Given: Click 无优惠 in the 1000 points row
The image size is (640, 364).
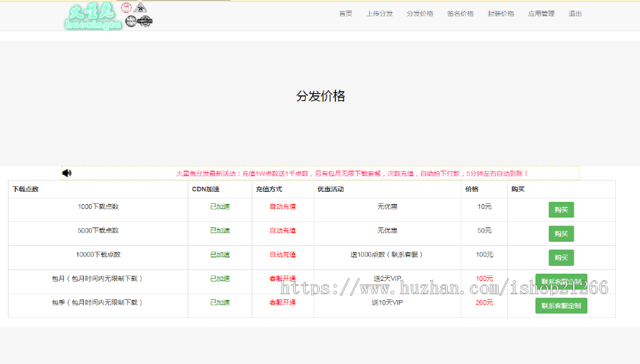Looking at the screenshot, I should (x=387, y=206).
